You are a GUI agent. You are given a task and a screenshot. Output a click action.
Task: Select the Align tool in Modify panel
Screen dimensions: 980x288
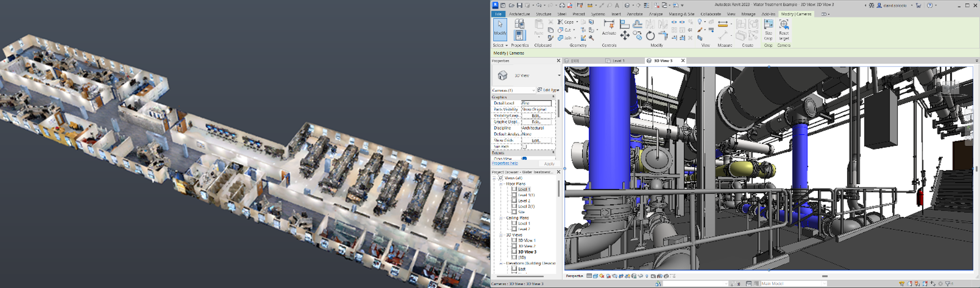pyautogui.click(x=624, y=24)
